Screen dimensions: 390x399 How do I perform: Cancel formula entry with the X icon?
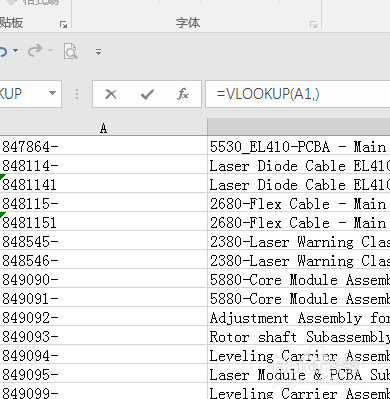tap(110, 94)
